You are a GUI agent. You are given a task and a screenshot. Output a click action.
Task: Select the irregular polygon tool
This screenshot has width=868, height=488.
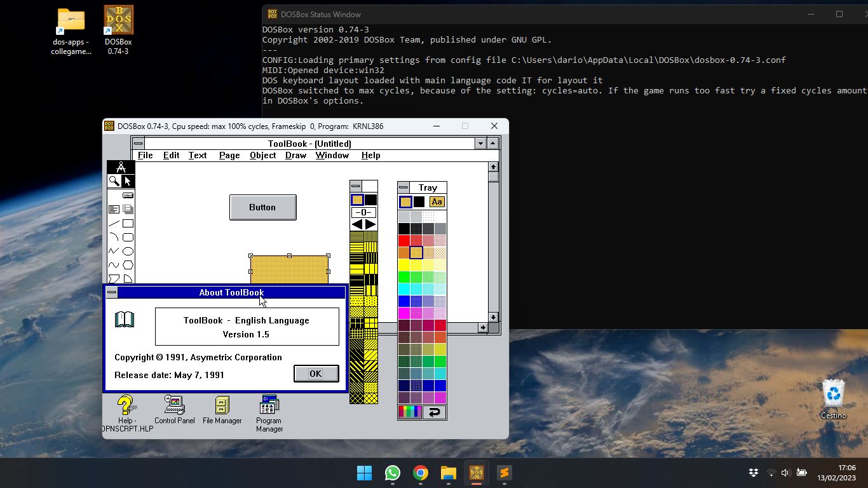[x=114, y=278]
